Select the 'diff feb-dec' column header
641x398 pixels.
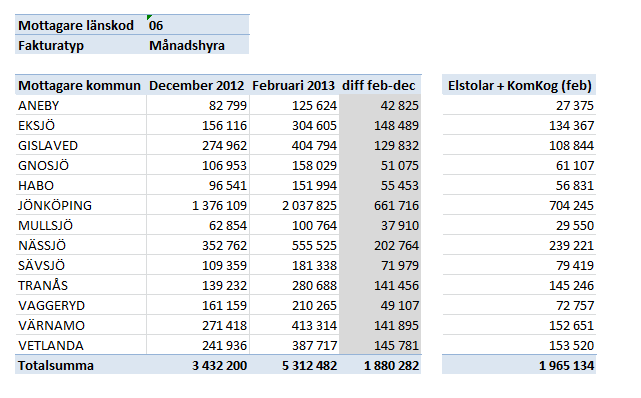(x=380, y=85)
